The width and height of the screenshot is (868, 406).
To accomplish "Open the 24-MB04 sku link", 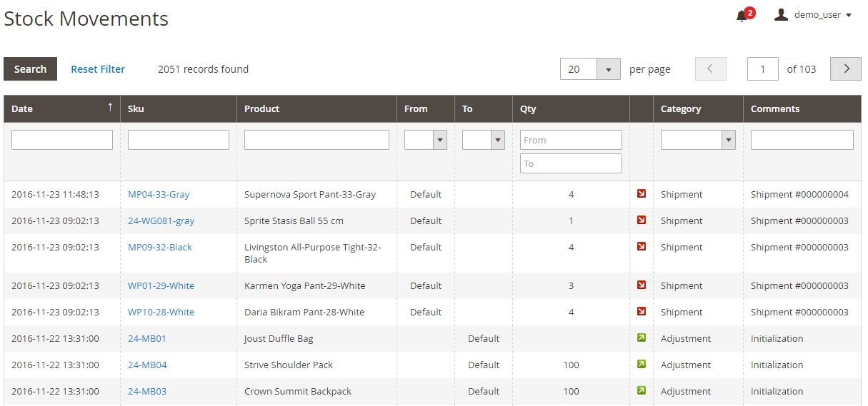I will 147,365.
